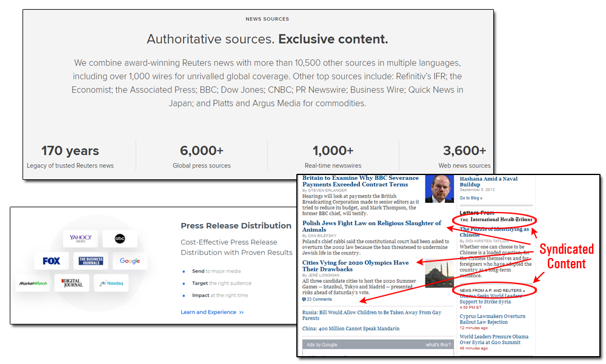Click the 3,600+ statistic
Image resolution: width=606 pixels, height=364 pixels.
click(465, 151)
